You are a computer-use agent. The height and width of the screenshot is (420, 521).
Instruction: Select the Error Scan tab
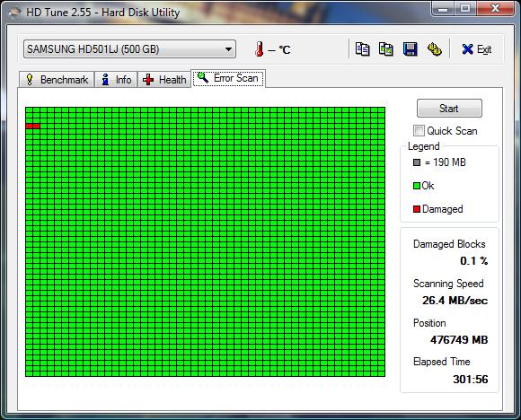click(x=228, y=78)
